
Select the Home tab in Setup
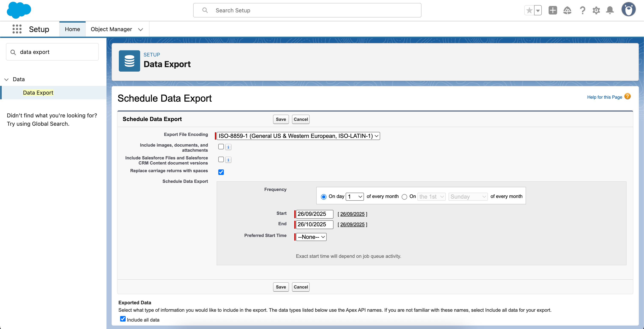(72, 29)
